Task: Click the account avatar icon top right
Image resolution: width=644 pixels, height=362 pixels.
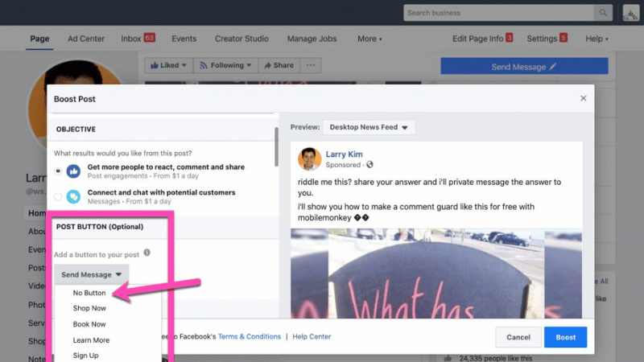Action: coord(631,13)
